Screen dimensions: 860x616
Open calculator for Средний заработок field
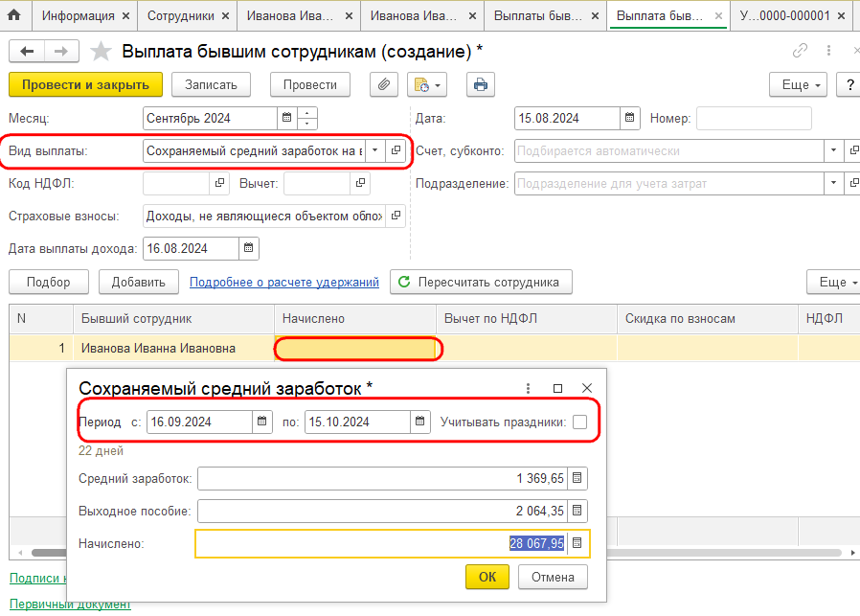[x=577, y=478]
